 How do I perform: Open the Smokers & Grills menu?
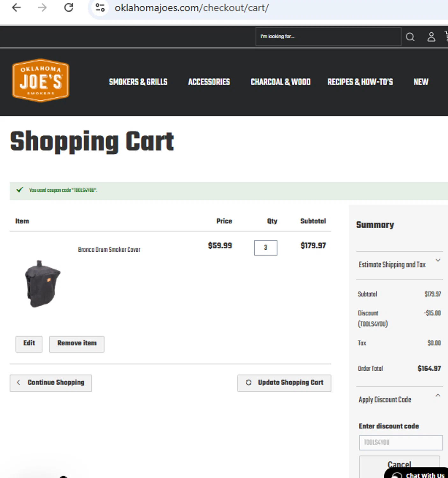pos(138,82)
